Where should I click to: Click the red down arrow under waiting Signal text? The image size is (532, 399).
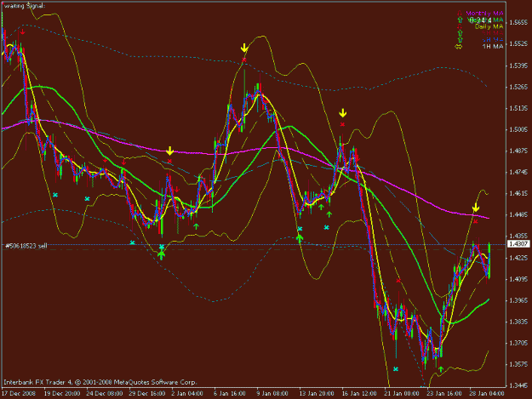[x=22, y=31]
